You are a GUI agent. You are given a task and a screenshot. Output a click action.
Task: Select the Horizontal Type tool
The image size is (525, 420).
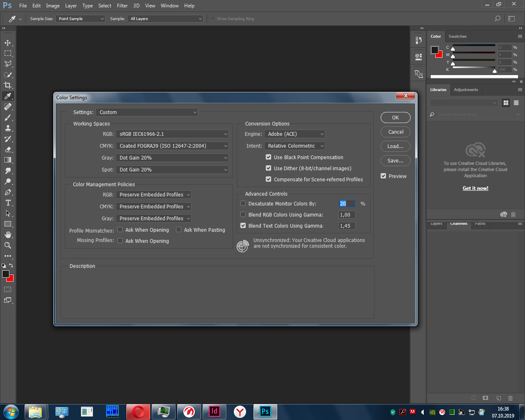tap(8, 203)
